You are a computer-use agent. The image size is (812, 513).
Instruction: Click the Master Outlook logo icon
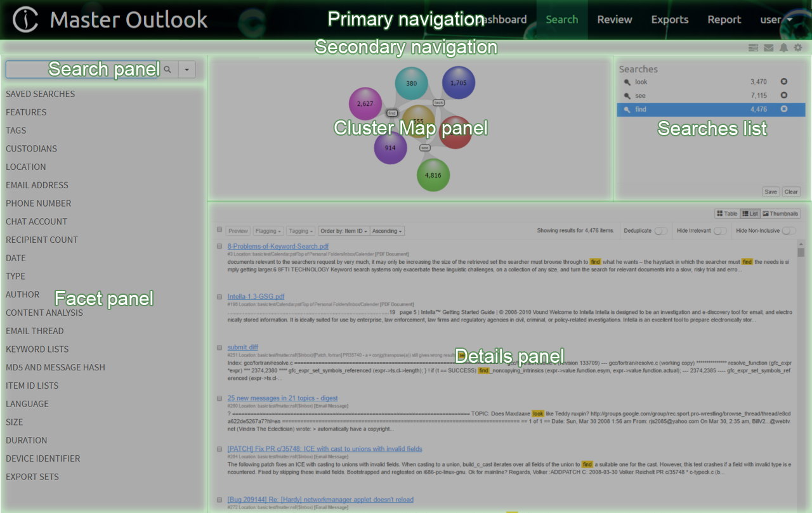click(25, 20)
